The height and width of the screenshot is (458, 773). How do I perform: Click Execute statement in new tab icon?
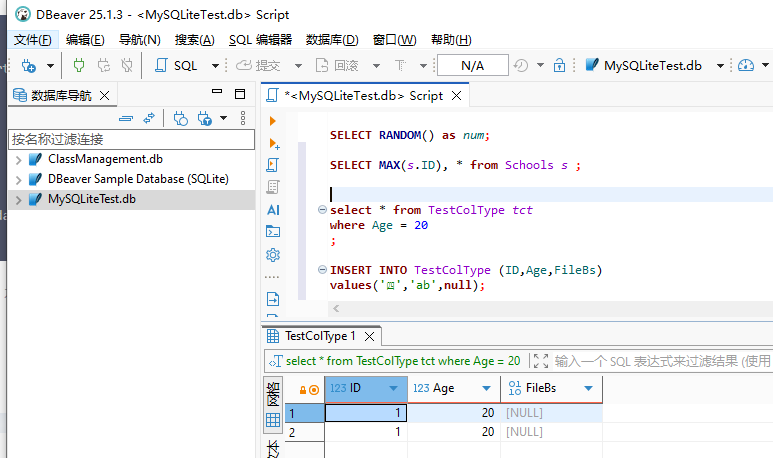coord(274,143)
